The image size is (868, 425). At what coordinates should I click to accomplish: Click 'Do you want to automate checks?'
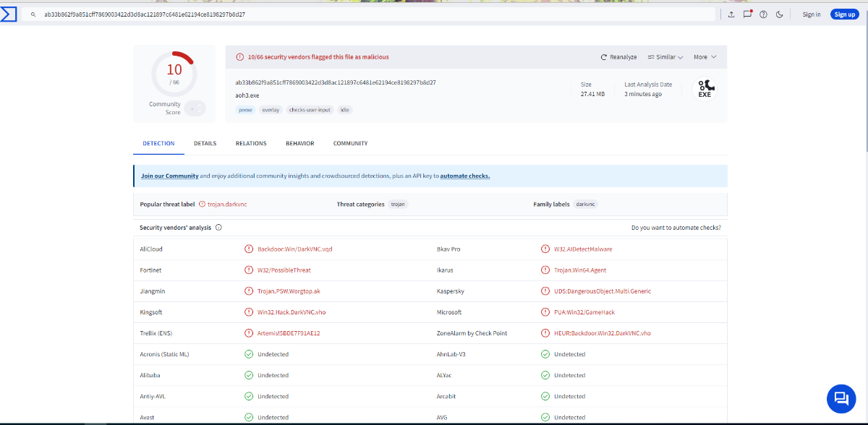click(x=676, y=227)
